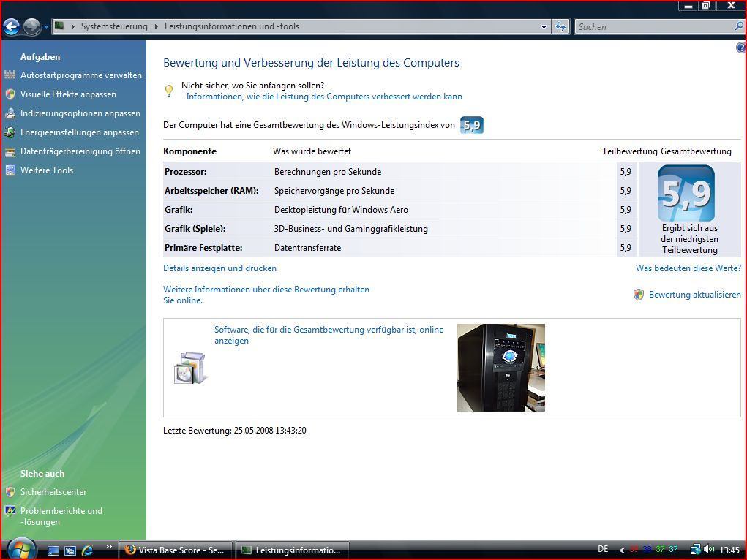The image size is (747, 560).
Task: Click the magnifier search icon
Action: tap(740, 26)
